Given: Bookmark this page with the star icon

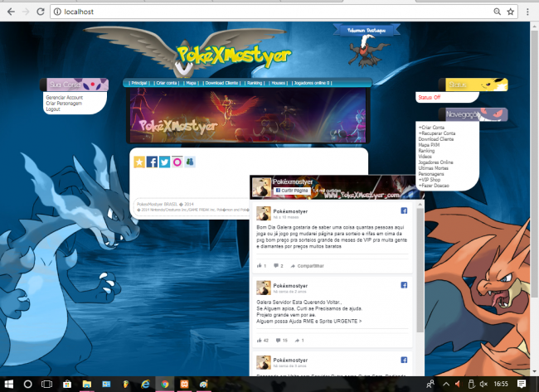Looking at the screenshot, I should 511,12.
